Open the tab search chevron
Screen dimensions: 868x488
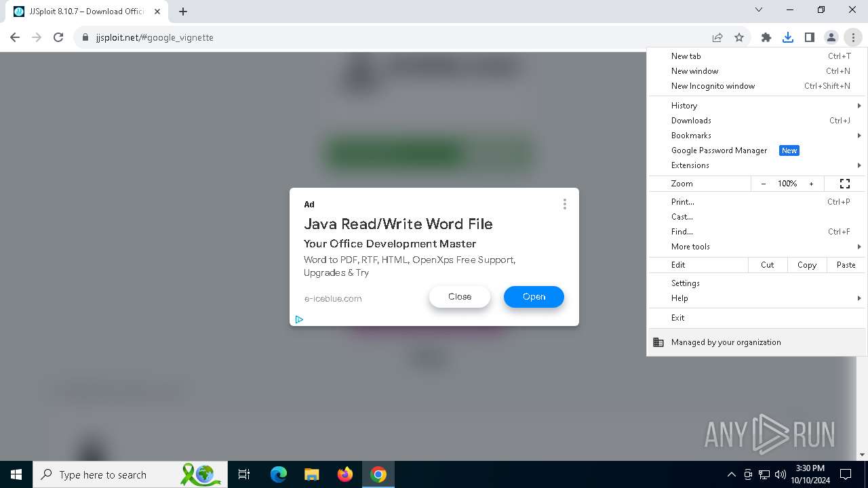tap(759, 9)
